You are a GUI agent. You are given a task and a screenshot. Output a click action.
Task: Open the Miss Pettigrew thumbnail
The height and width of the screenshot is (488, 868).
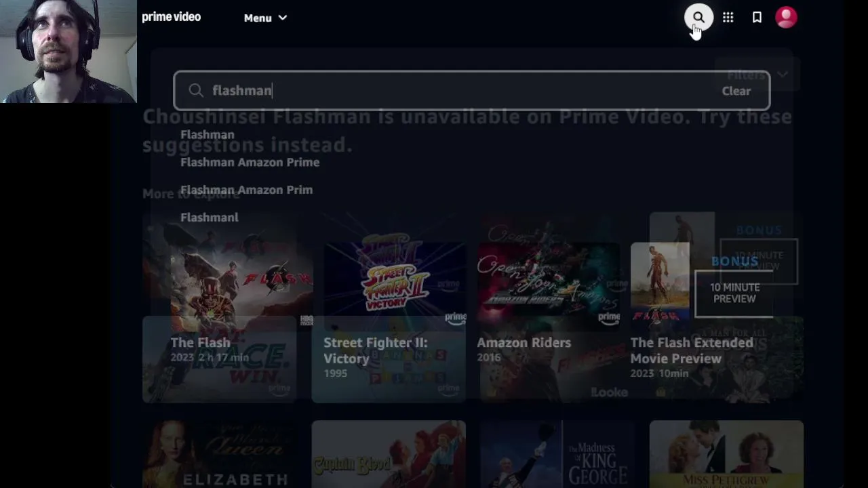coord(726,454)
